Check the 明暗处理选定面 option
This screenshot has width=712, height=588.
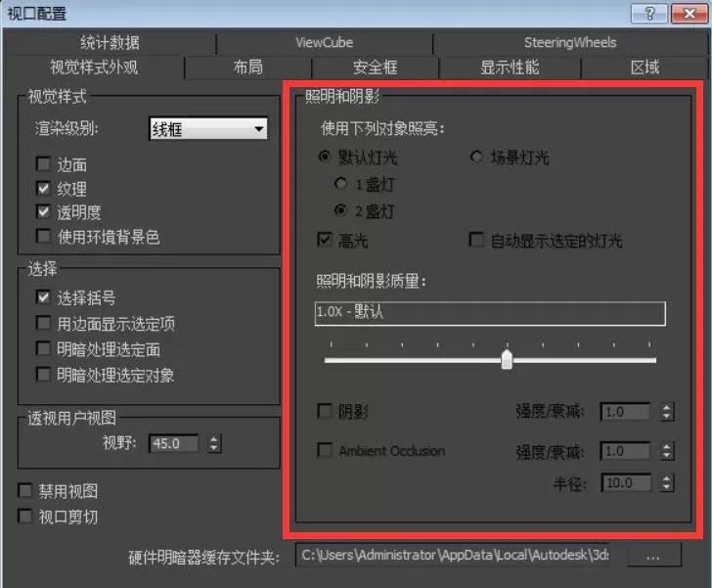[x=43, y=349]
